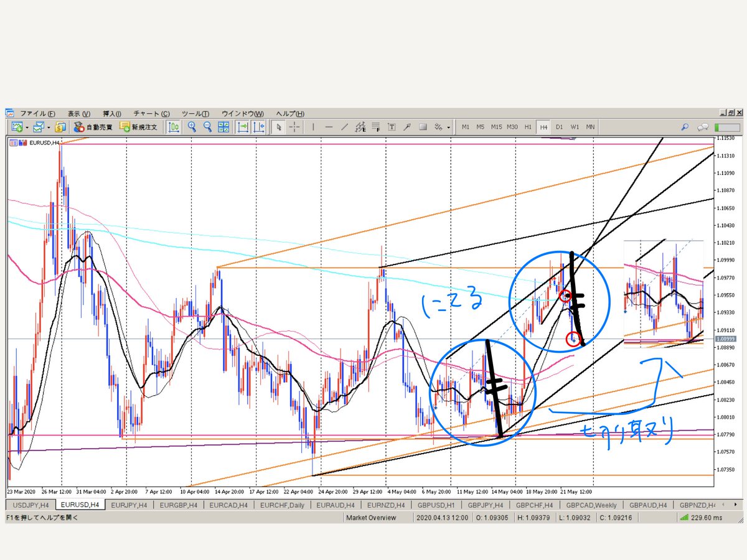Open the ツール menu
The height and width of the screenshot is (560, 747).
[195, 114]
